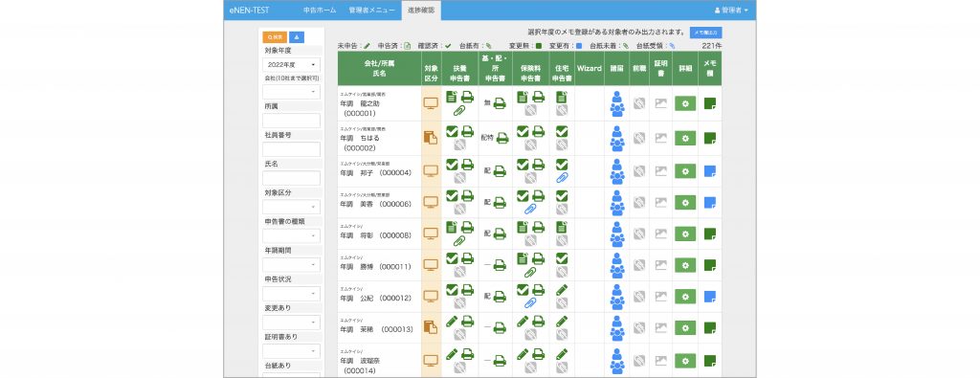Print 保険料申告書 for ちはる (000002)

click(538, 131)
